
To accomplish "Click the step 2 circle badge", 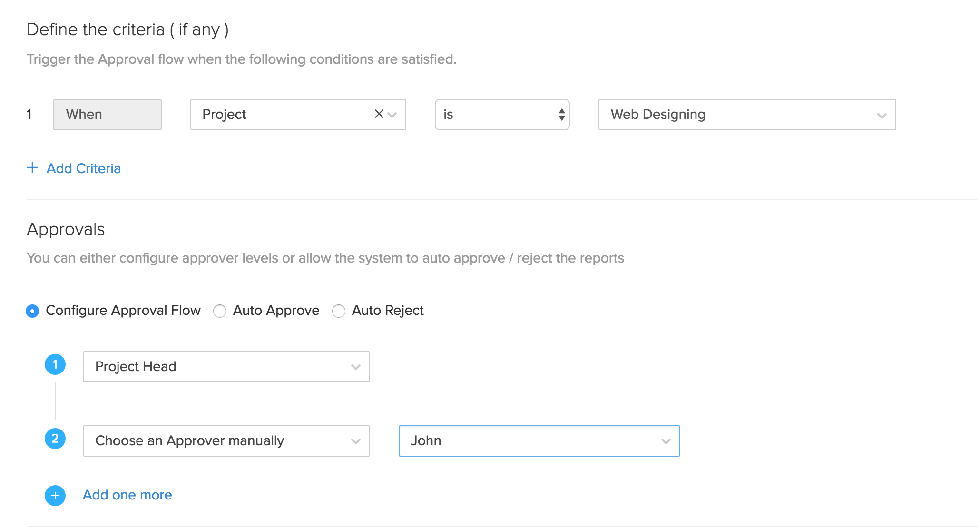I will point(55,439).
